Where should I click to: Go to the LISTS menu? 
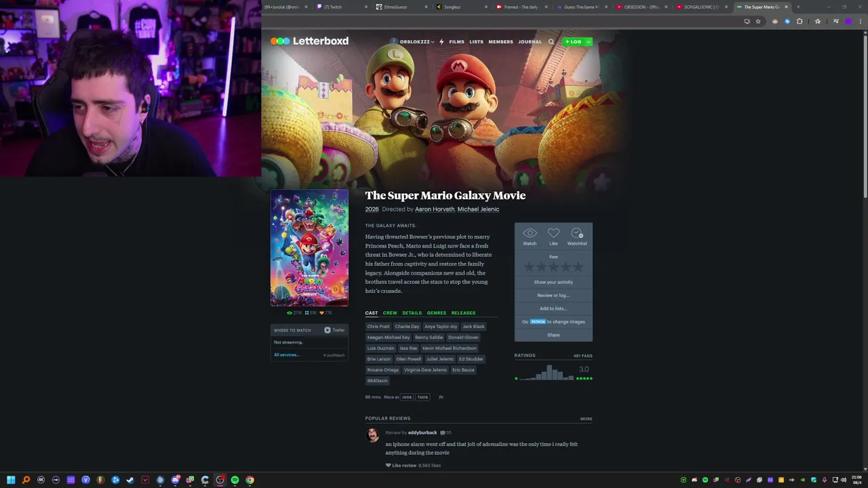[x=477, y=41]
